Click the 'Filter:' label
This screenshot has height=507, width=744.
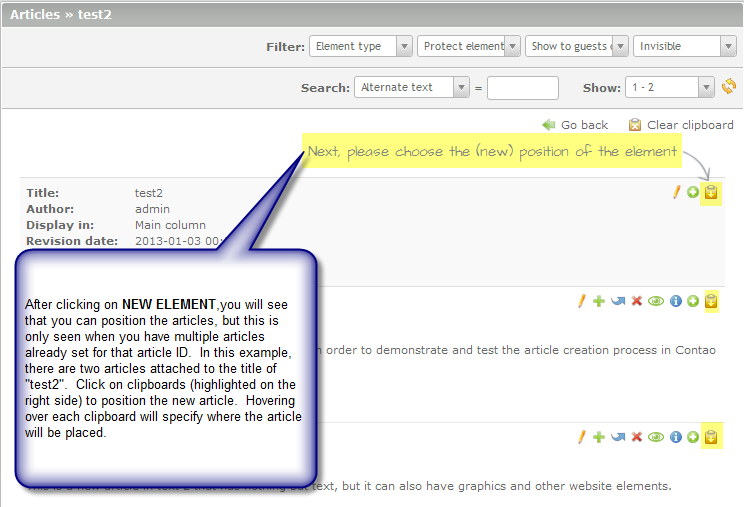(285, 47)
